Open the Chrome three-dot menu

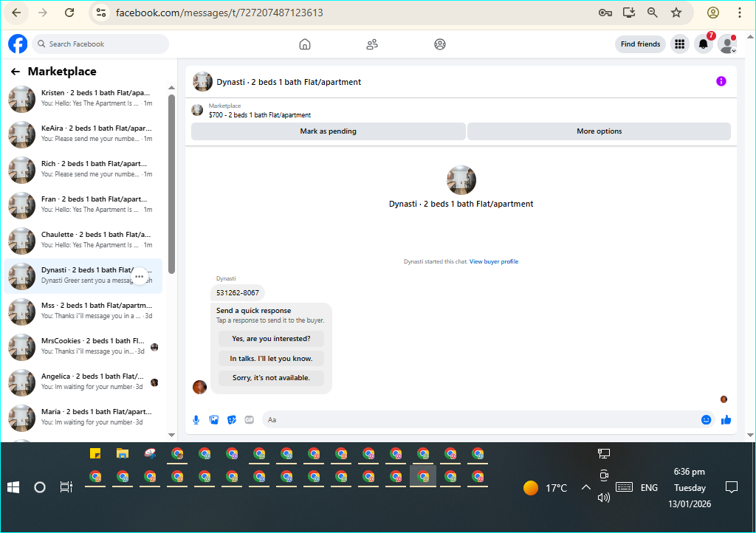coord(740,13)
